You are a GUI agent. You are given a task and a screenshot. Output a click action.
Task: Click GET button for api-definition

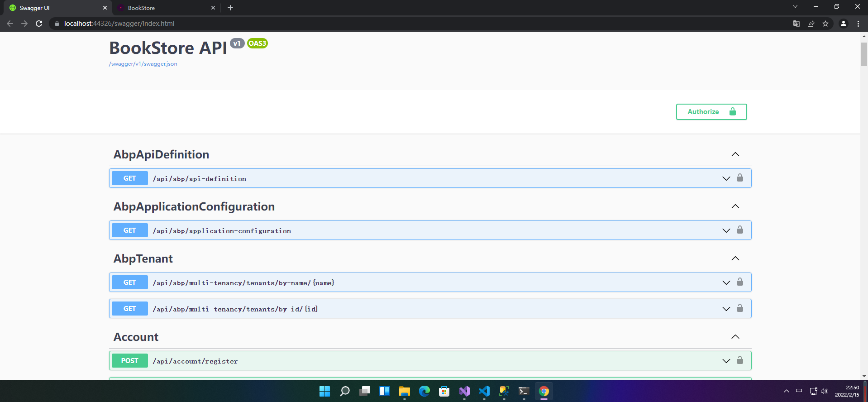130,178
